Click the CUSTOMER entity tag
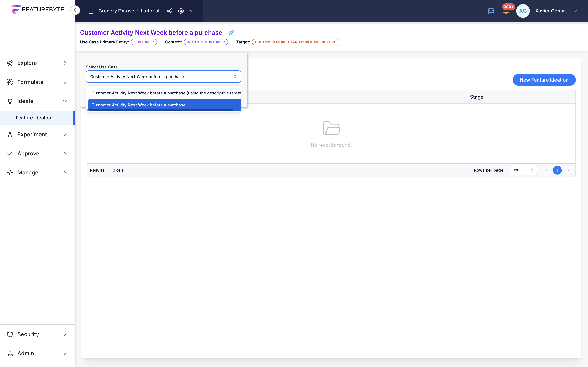 point(144,42)
